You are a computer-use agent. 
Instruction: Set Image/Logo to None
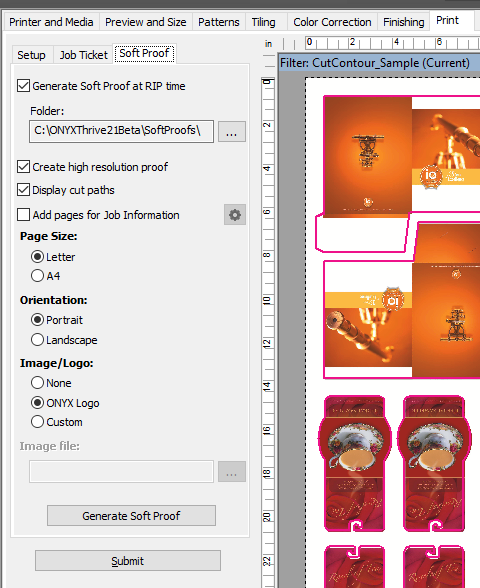tap(37, 382)
